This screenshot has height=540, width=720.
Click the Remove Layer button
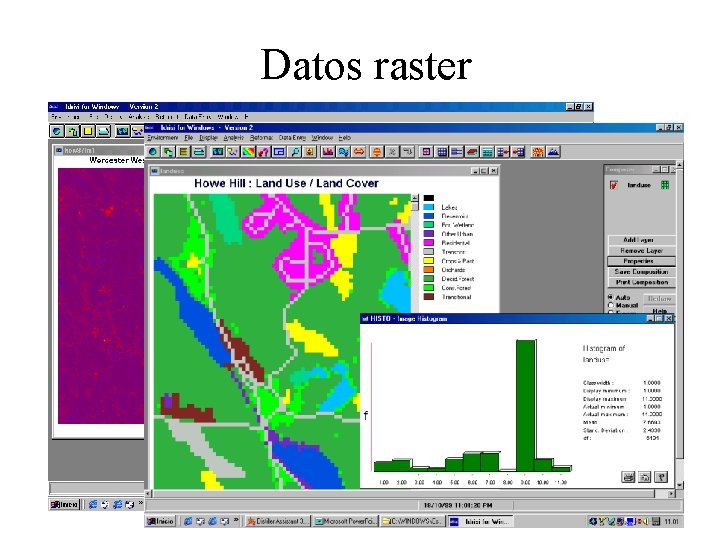(x=641, y=251)
